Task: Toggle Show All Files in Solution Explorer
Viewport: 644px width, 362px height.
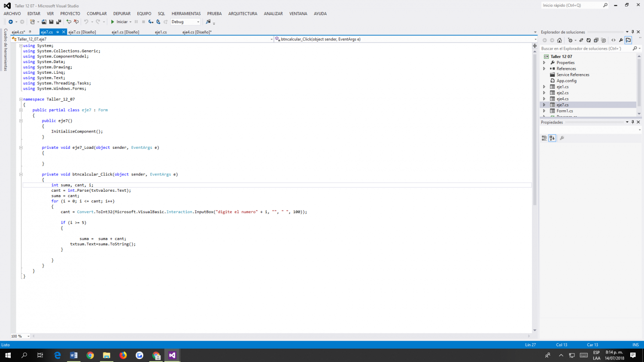Action: click(604, 40)
